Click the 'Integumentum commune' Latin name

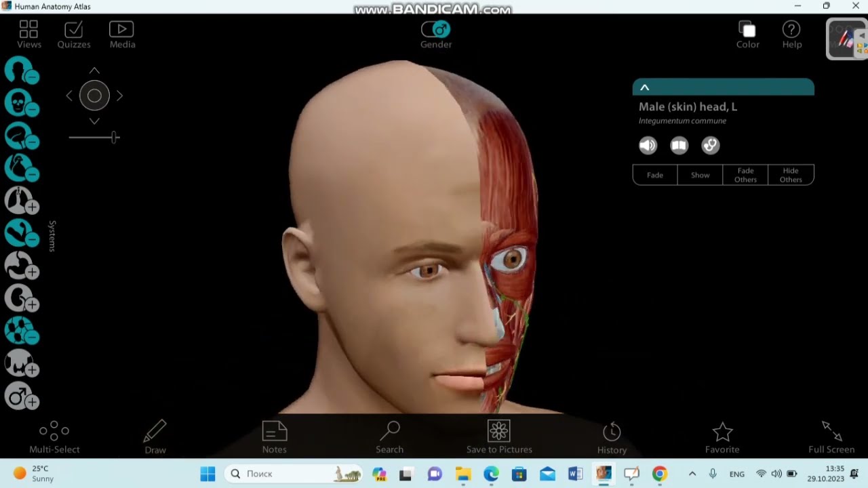click(682, 121)
